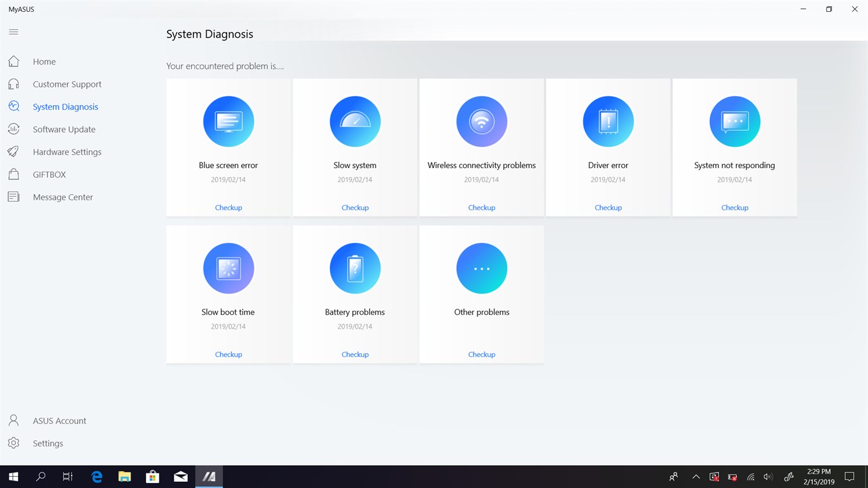The width and height of the screenshot is (868, 488).
Task: Go to Home page
Action: pos(44,61)
